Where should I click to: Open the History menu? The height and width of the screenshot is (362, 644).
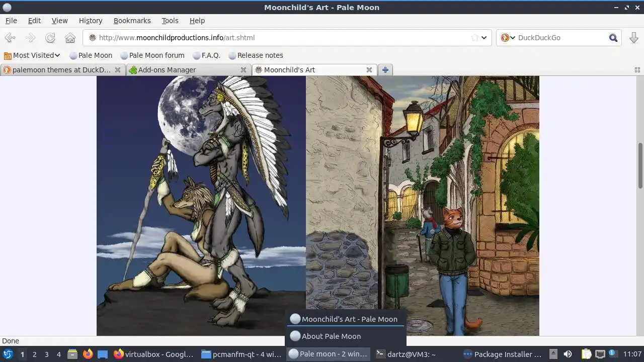91,21
